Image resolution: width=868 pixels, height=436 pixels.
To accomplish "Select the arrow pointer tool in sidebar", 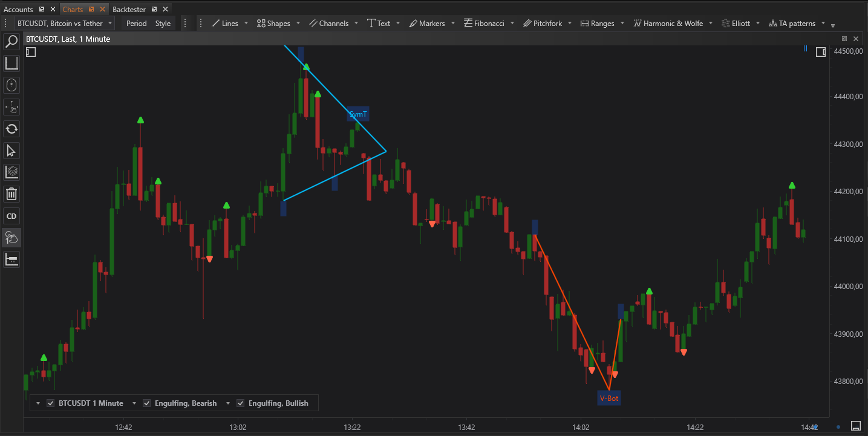I will coord(11,151).
